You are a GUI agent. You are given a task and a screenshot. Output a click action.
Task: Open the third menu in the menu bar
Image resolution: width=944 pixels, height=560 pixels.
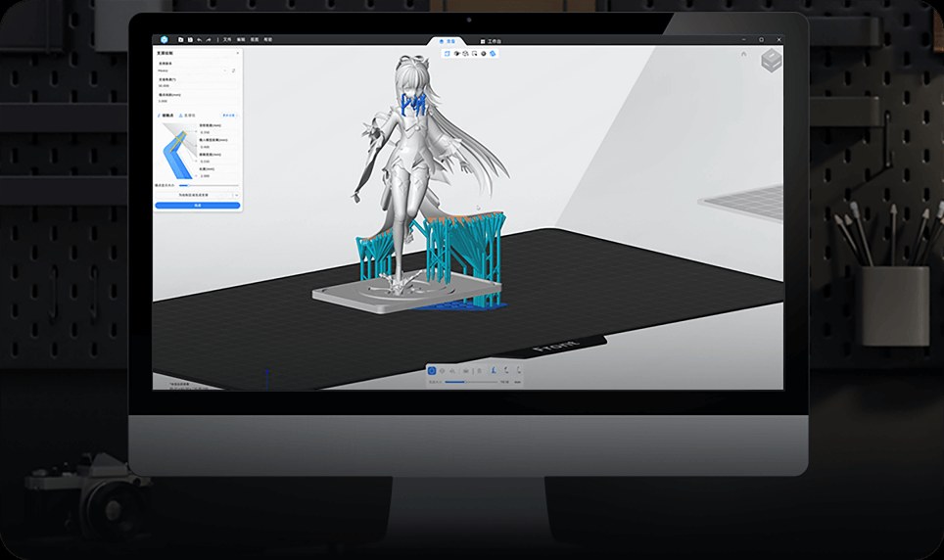[x=254, y=40]
